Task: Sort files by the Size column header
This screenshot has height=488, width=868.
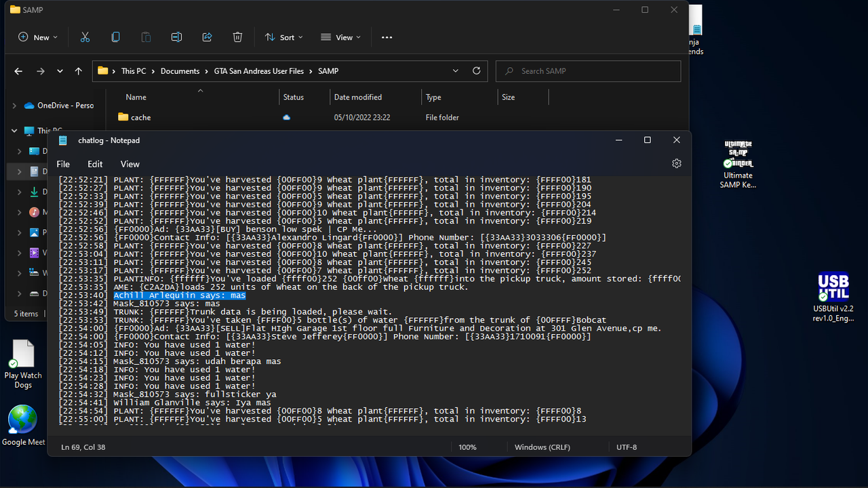Action: tap(508, 98)
